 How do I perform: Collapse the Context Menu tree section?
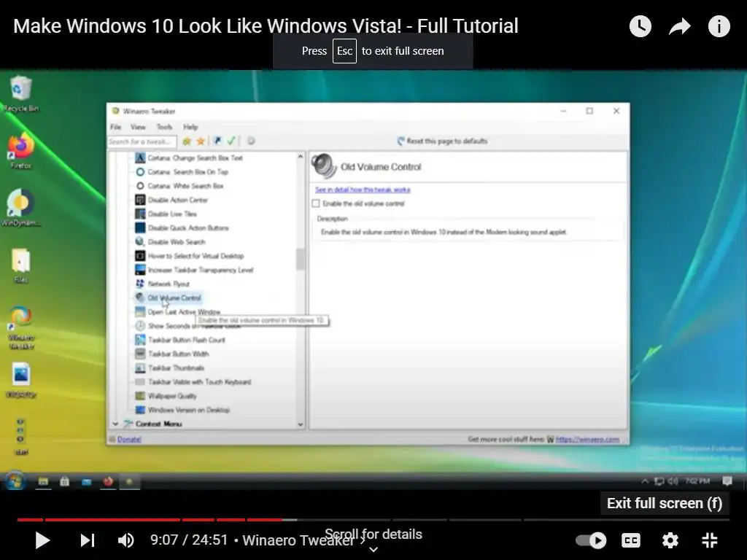[x=115, y=424]
